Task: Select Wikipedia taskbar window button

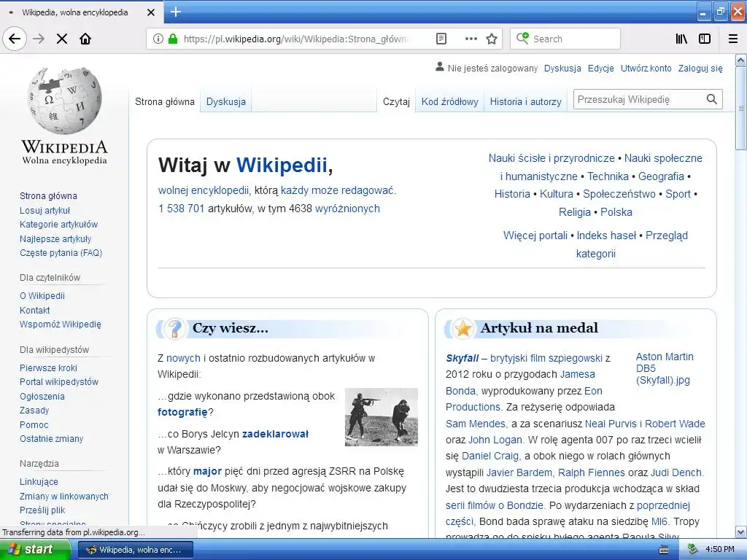Action: [x=135, y=550]
